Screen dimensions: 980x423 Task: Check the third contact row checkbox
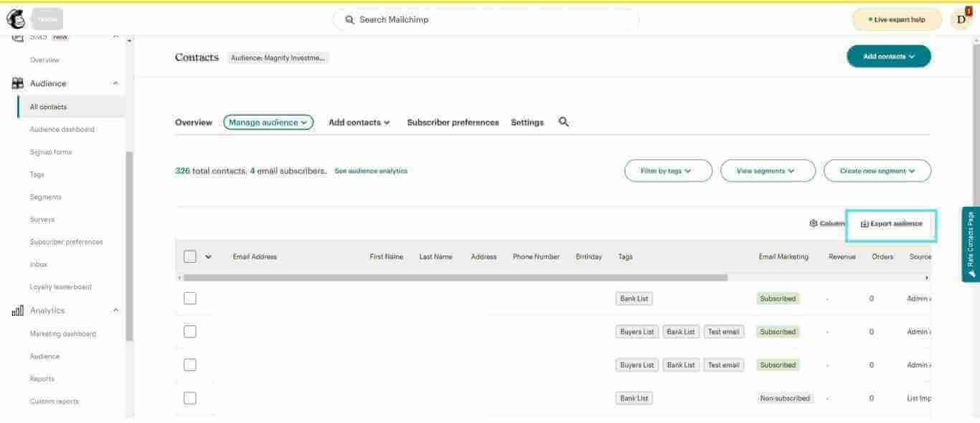(x=190, y=365)
